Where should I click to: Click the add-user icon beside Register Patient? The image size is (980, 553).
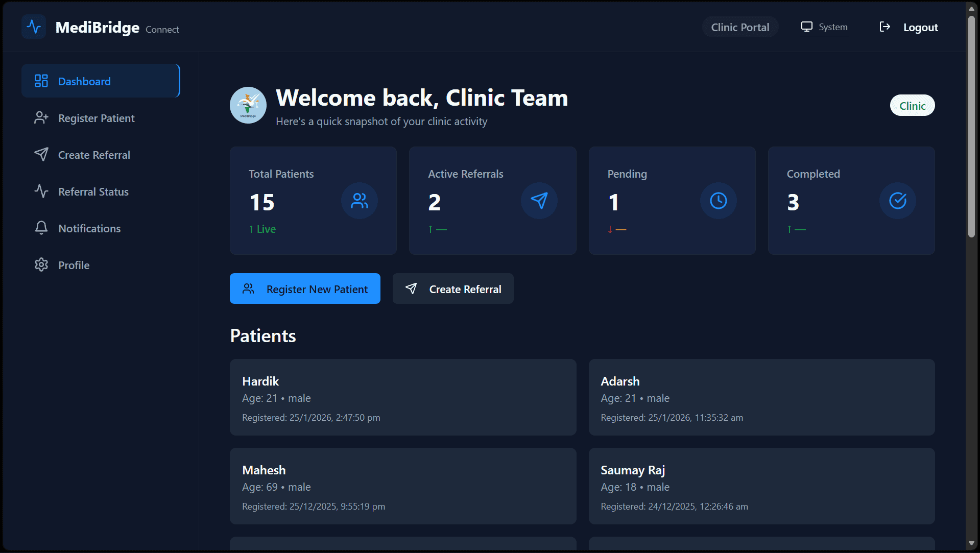point(41,118)
